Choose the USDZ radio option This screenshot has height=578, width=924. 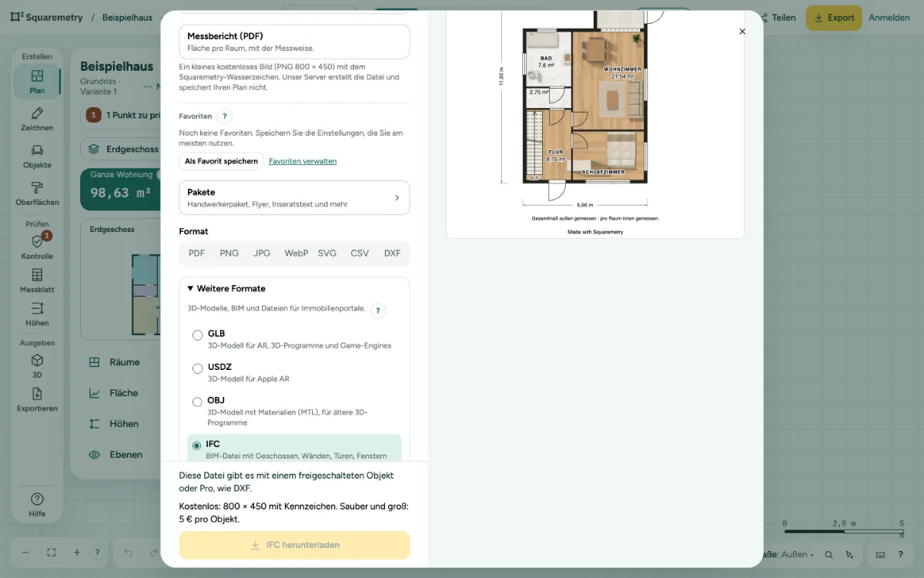click(198, 368)
